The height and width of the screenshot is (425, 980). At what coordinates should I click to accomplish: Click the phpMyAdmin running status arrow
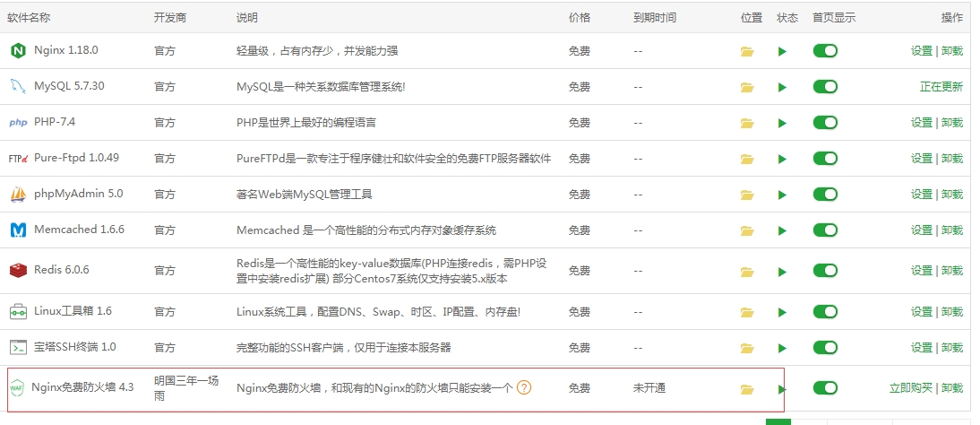[782, 195]
